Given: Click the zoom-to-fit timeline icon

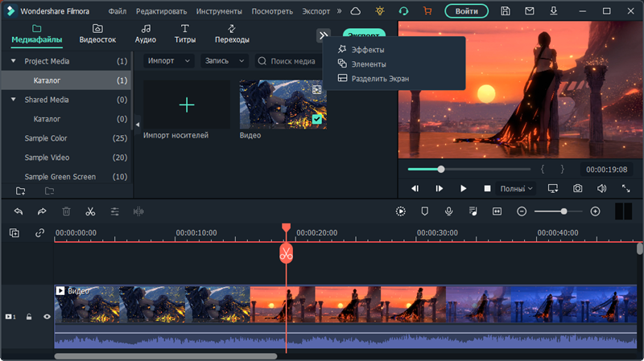Looking at the screenshot, I should click(497, 211).
